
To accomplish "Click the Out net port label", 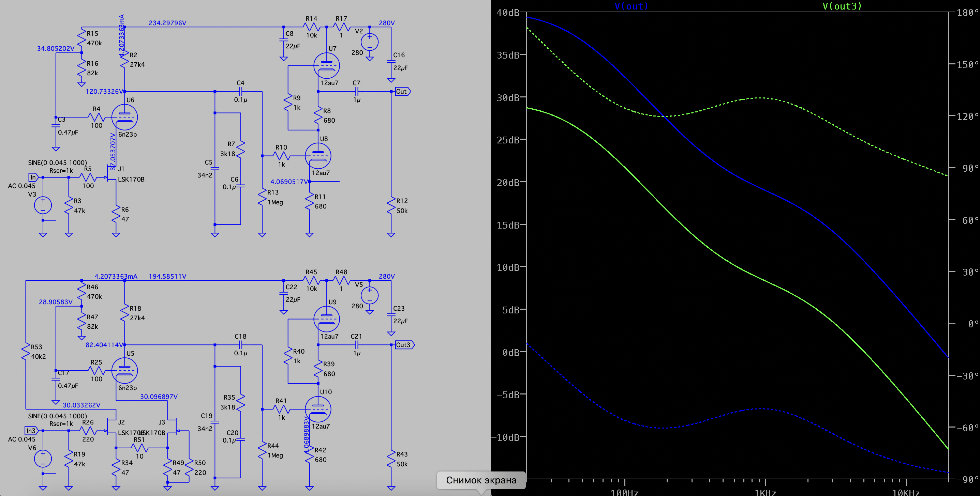I will coord(402,92).
